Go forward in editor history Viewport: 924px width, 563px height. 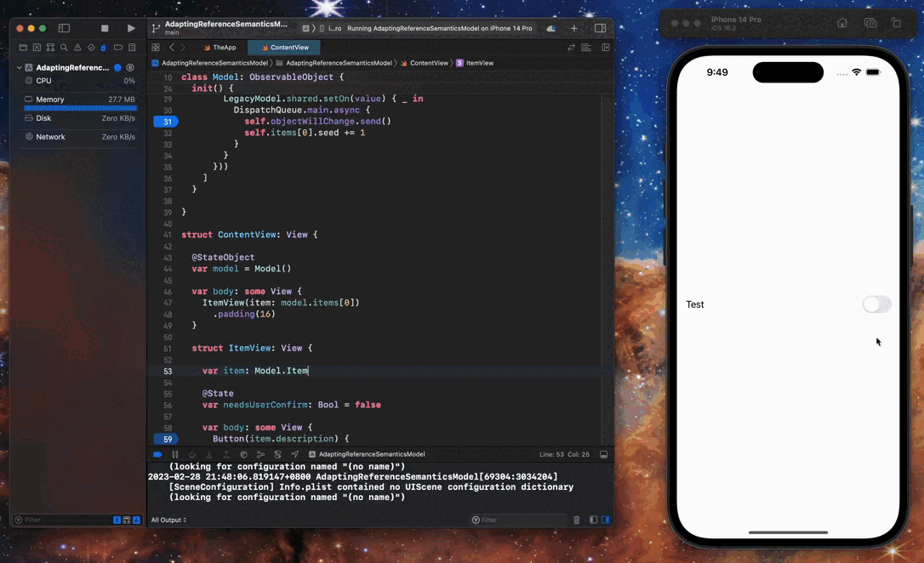[183, 47]
